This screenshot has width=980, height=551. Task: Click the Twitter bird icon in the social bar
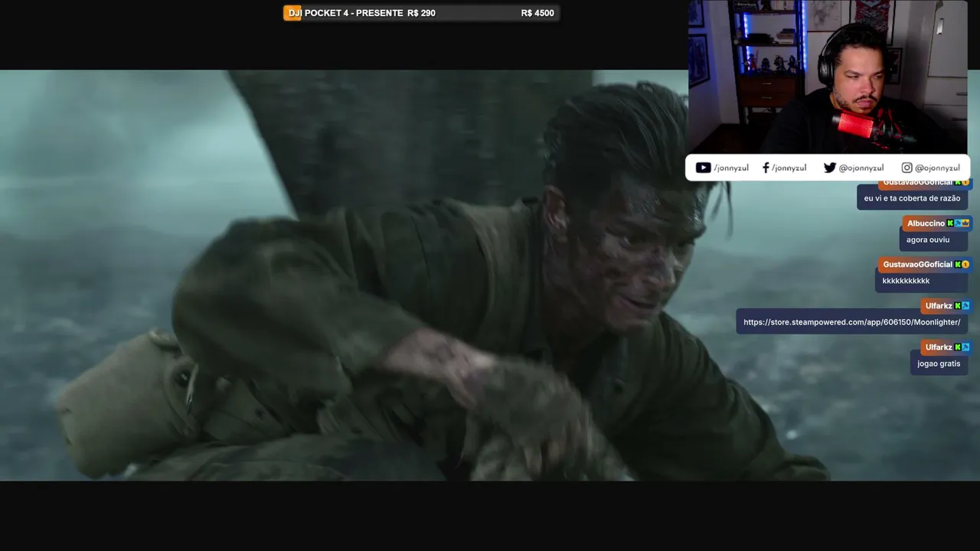(830, 168)
